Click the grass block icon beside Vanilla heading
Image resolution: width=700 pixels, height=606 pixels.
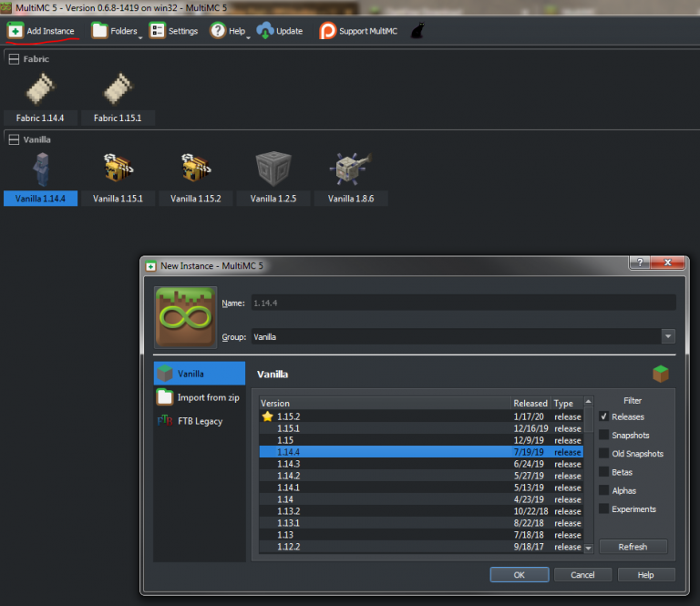661,374
